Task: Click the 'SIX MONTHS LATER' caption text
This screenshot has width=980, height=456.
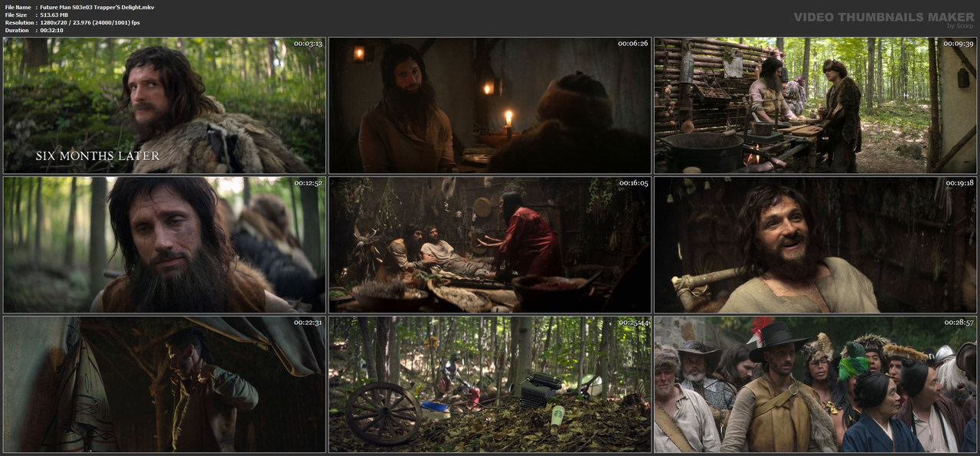Action: click(98, 156)
